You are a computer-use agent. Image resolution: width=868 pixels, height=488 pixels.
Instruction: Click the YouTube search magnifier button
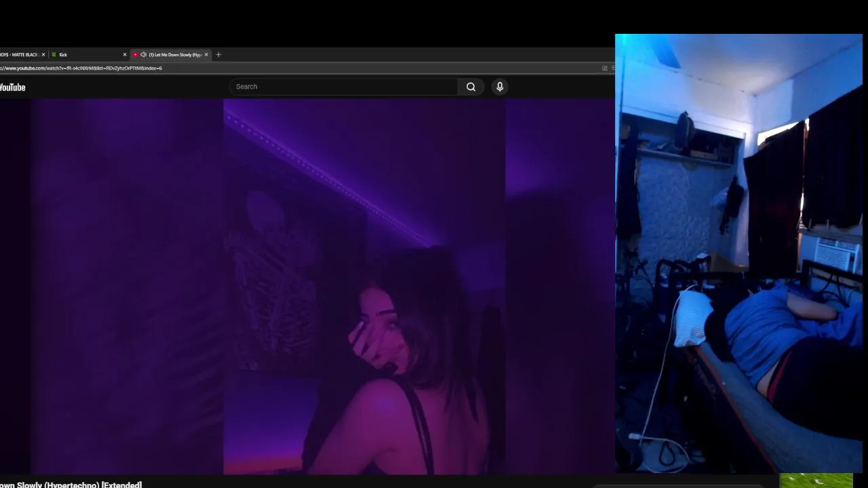[x=471, y=87]
